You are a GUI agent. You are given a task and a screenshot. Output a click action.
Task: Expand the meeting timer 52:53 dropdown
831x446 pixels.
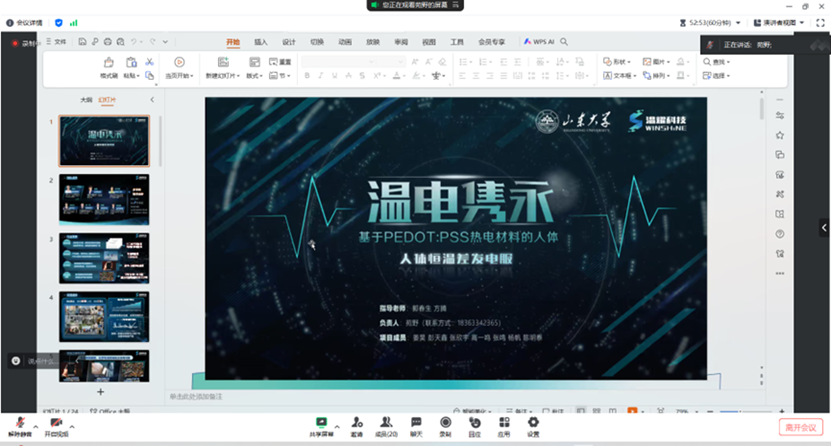(x=711, y=21)
